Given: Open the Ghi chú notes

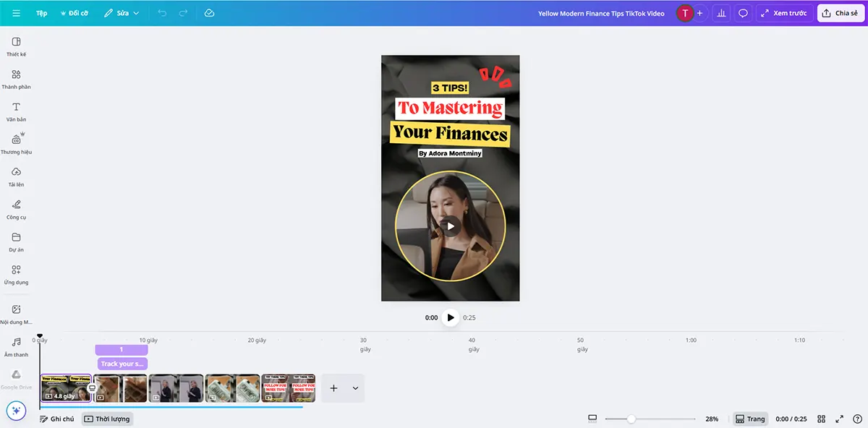Looking at the screenshot, I should [x=56, y=419].
